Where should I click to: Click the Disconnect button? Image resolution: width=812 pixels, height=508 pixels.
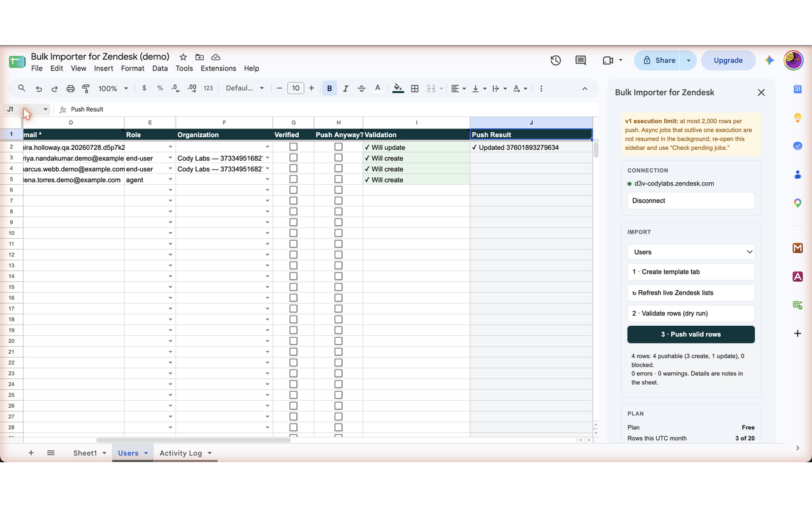[691, 201]
